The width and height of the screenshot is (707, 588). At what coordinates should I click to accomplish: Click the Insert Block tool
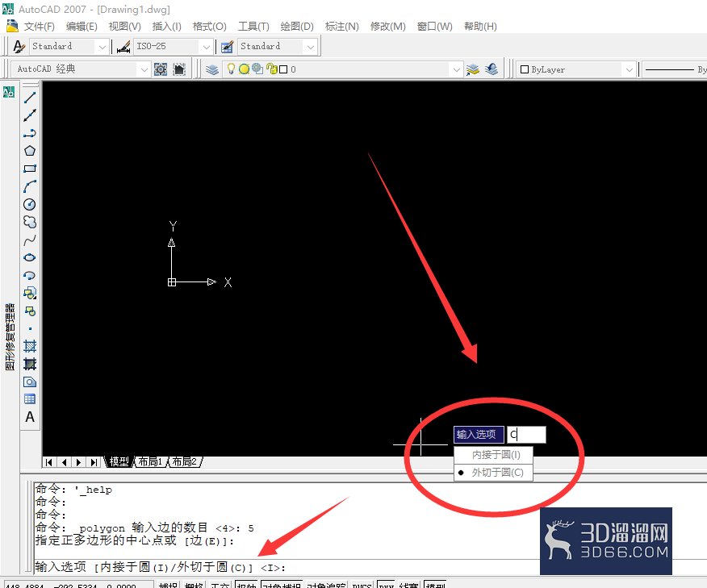(30, 293)
